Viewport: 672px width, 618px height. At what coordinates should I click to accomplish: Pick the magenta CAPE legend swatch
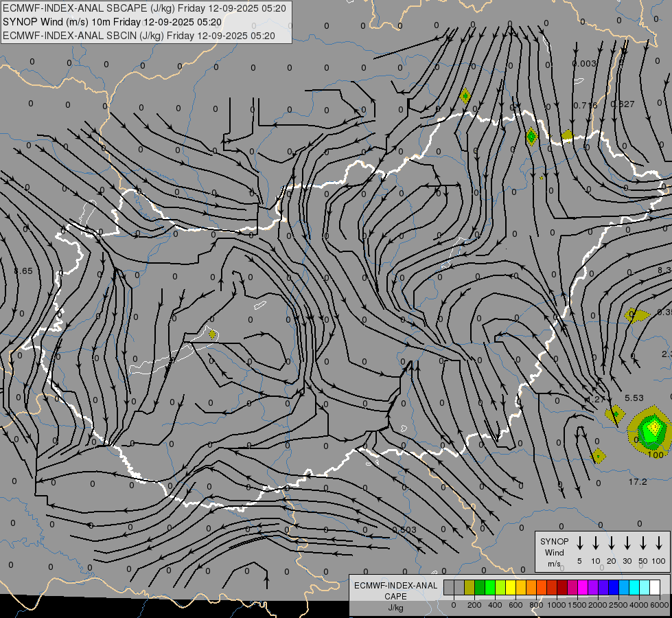(583, 588)
